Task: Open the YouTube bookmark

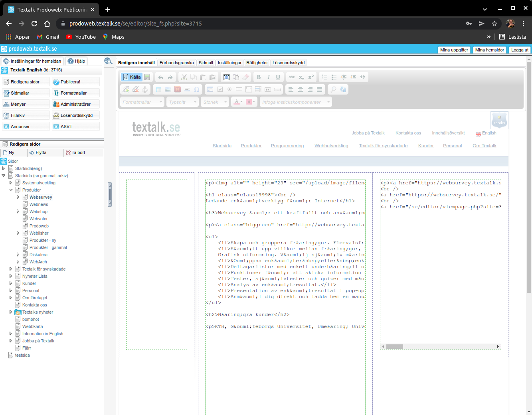Action: [x=81, y=37]
